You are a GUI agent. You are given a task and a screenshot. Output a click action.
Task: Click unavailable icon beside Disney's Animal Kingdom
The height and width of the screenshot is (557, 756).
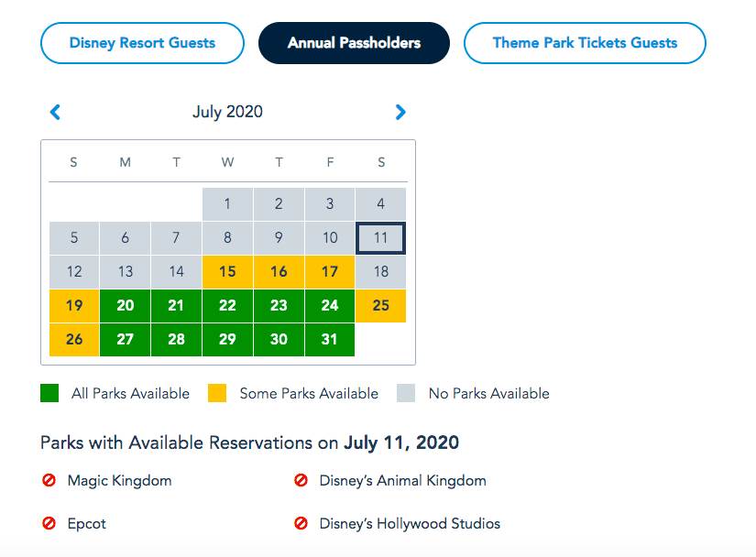(301, 480)
